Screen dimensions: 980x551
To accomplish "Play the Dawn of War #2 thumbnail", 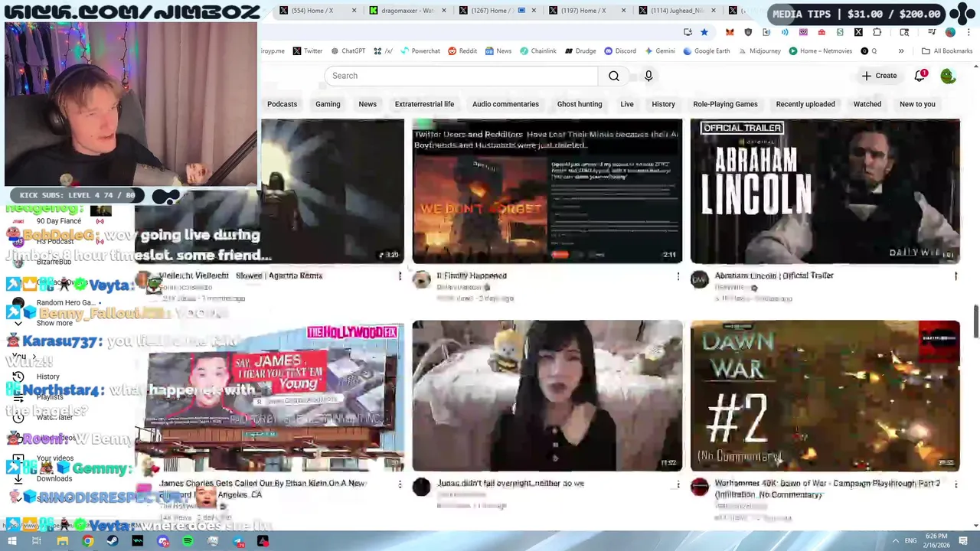I will 825,395.
